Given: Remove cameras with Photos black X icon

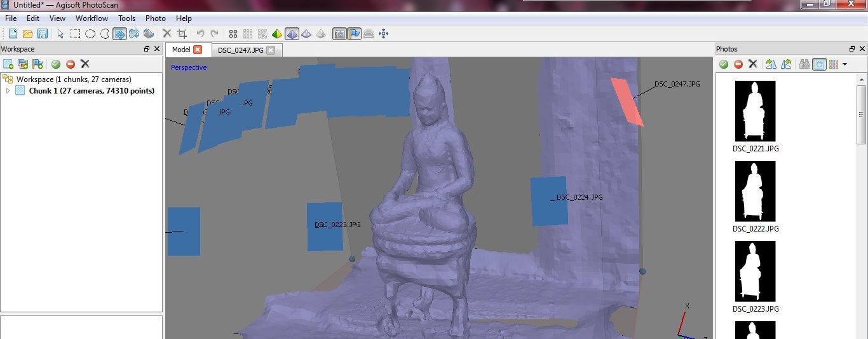Looking at the screenshot, I should point(753,64).
